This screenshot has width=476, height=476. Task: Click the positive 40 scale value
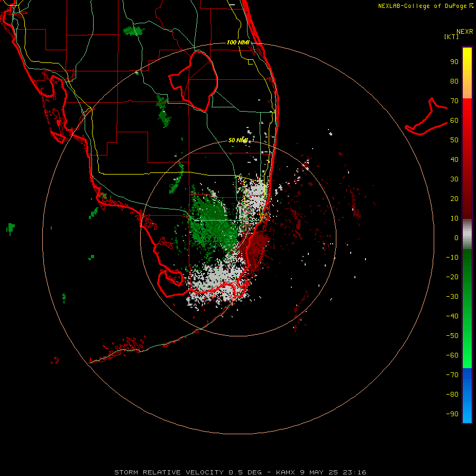(x=454, y=159)
